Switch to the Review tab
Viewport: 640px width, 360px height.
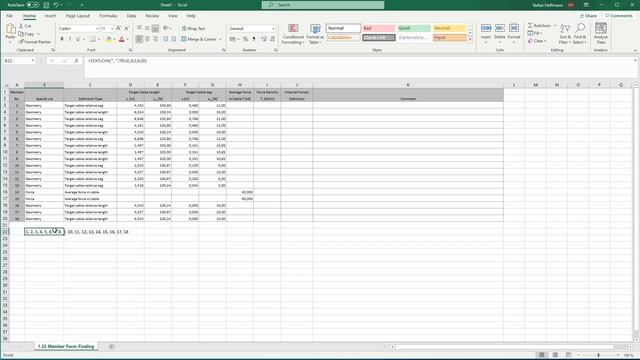click(x=152, y=16)
